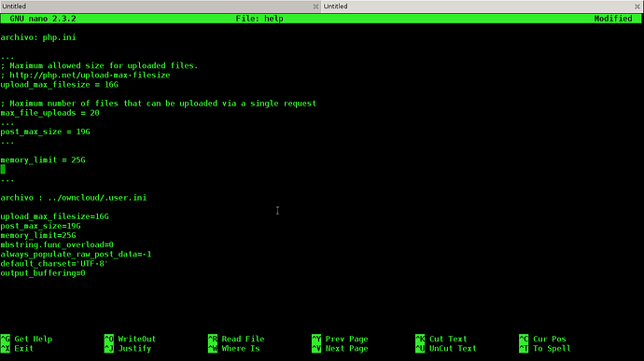Viewport: 644px width, 361px height.
Task: Click the 'default_charset' UTF-8 line
Action: (54, 264)
